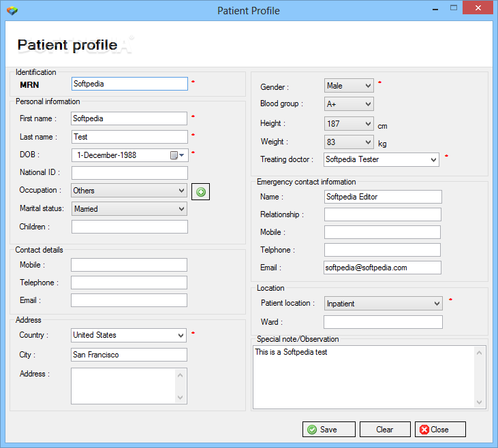Click the DOB date text 1-December-1988
Viewport: 498px width, 448px height.
tap(106, 155)
